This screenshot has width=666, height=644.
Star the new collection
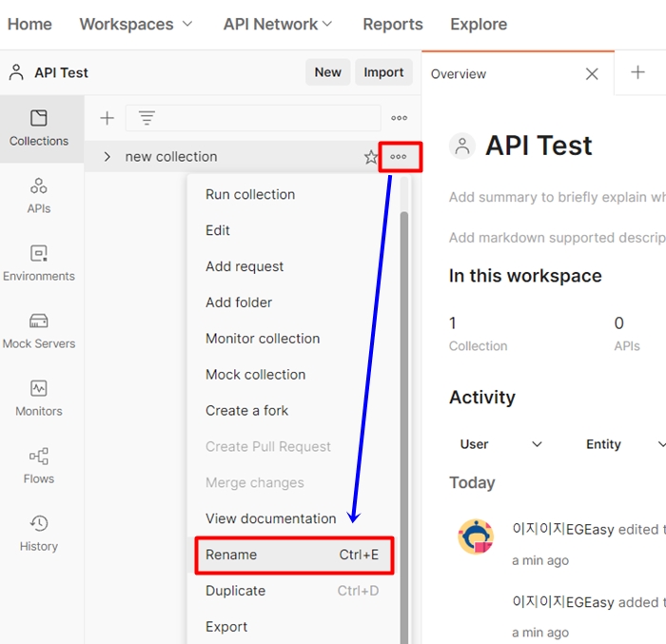coord(370,157)
